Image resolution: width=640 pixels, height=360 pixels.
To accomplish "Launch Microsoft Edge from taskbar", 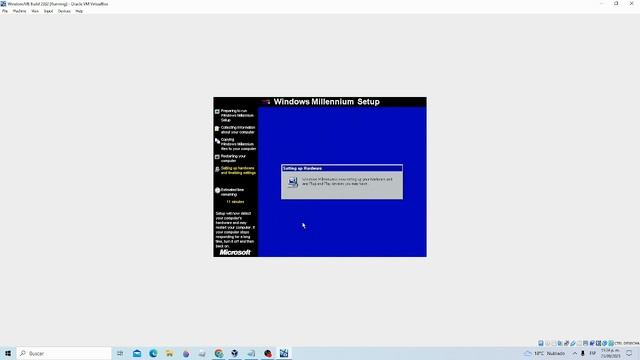I will 153,353.
